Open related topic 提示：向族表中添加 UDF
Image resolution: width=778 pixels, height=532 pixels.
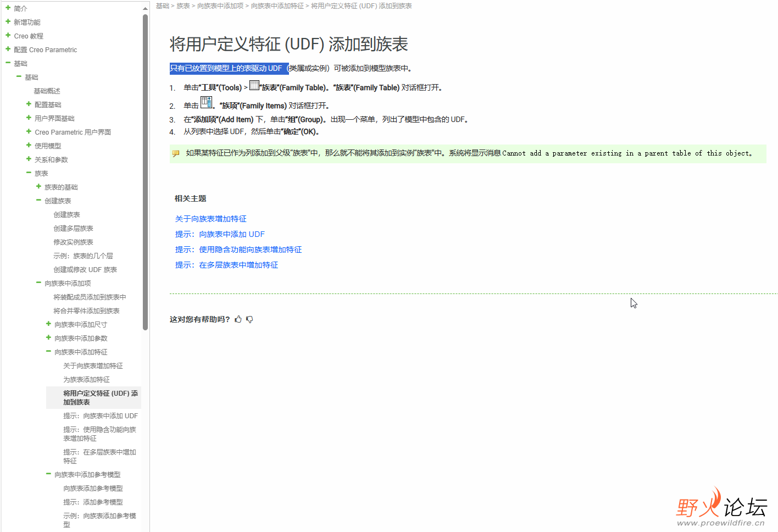pyautogui.click(x=220, y=234)
